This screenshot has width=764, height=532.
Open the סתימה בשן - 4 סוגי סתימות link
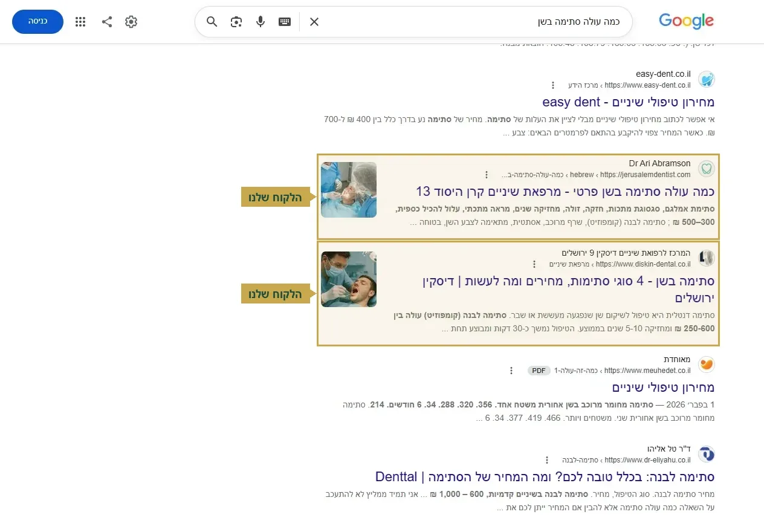[569, 290]
